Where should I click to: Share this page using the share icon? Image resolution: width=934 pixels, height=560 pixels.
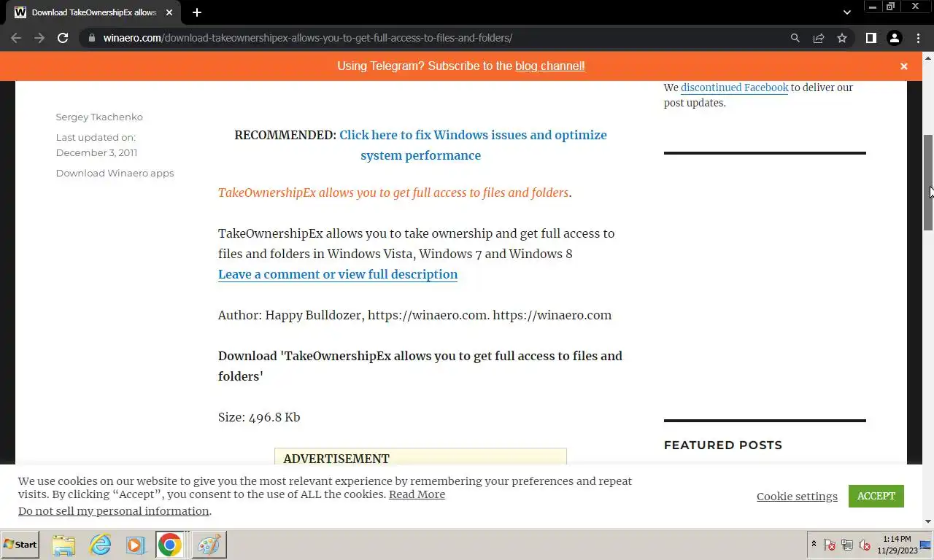point(819,38)
